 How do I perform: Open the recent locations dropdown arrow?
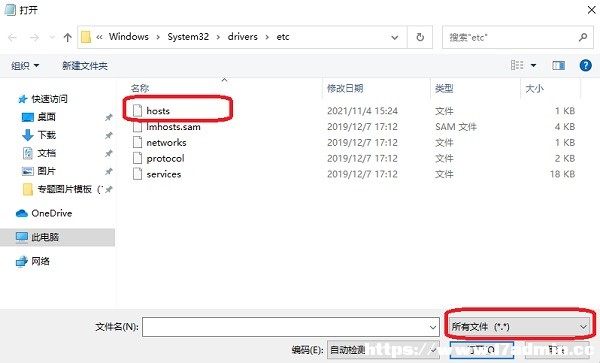click(52, 37)
